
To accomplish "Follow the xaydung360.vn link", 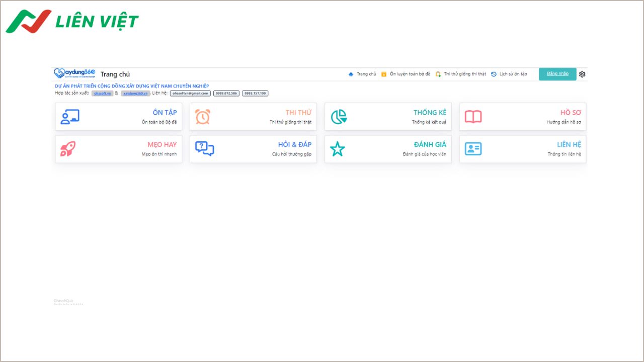I will click(x=135, y=93).
